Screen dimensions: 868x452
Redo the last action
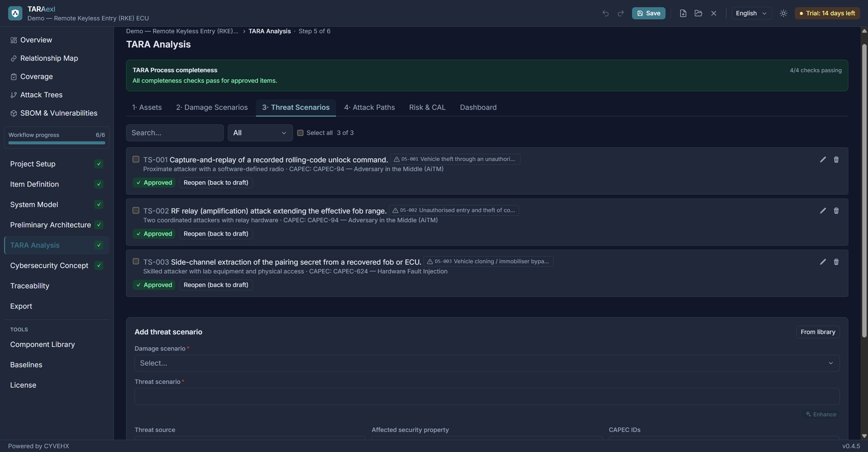click(x=621, y=13)
